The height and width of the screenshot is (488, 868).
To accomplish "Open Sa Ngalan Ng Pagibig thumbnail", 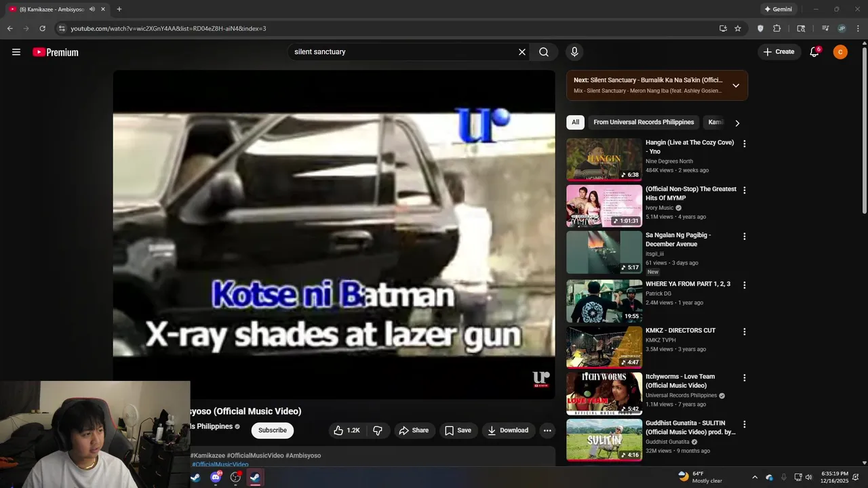I will pyautogui.click(x=604, y=252).
